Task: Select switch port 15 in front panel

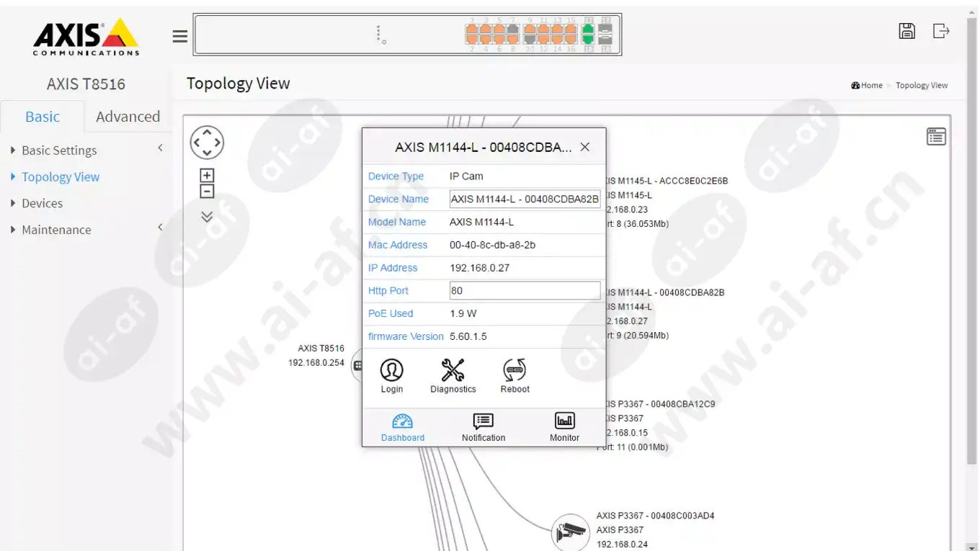Action: [571, 29]
